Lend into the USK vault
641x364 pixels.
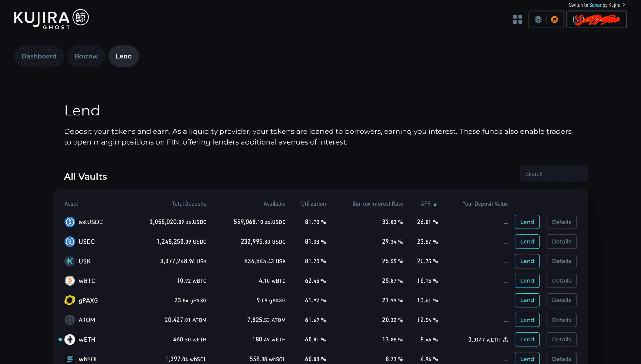tap(527, 261)
